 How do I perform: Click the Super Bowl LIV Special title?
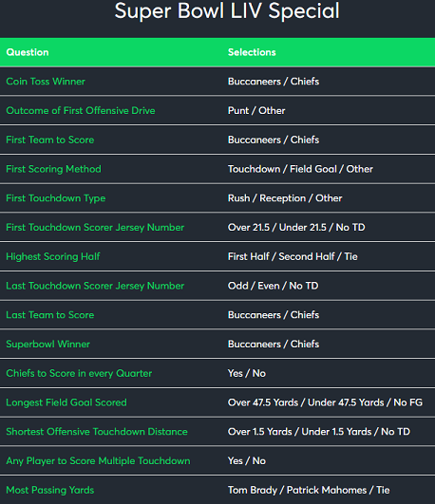click(227, 11)
